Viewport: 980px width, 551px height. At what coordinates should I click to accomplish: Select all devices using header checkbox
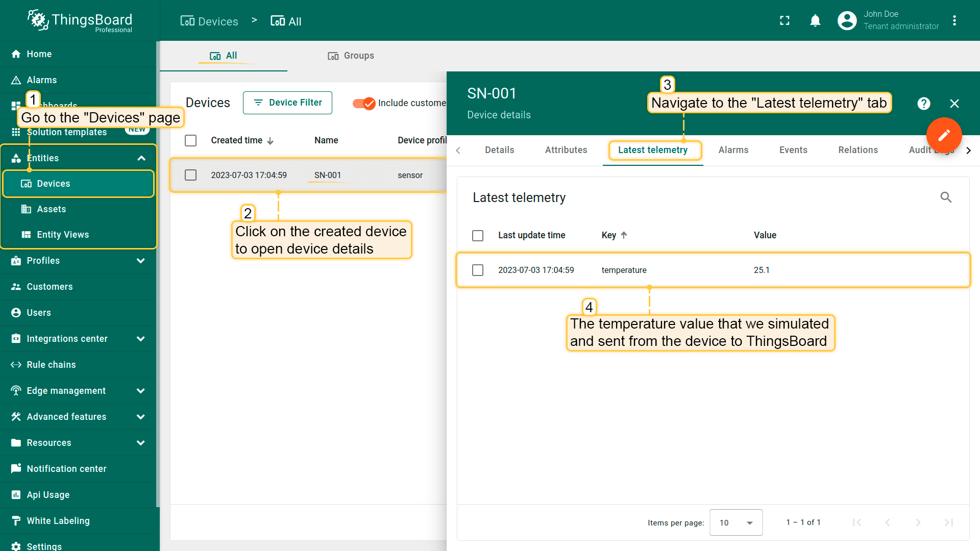(190, 140)
